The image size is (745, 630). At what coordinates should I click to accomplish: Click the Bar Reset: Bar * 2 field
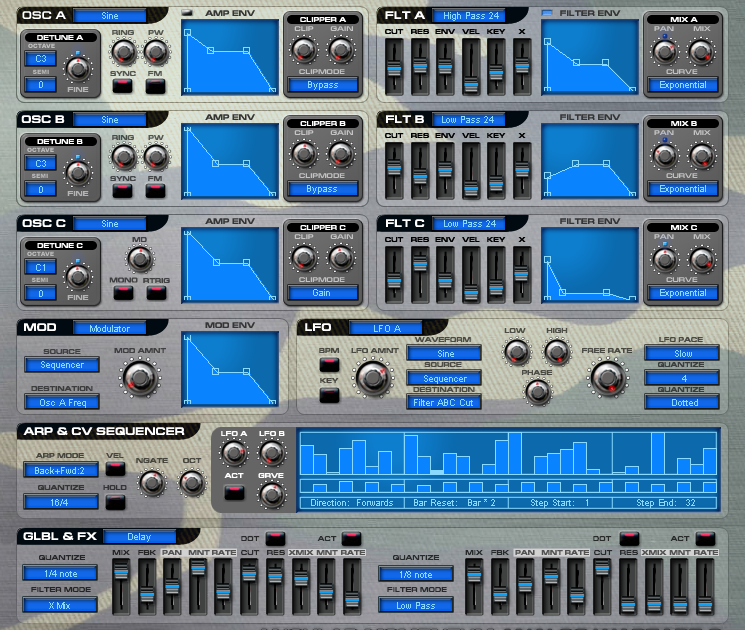pos(456,503)
